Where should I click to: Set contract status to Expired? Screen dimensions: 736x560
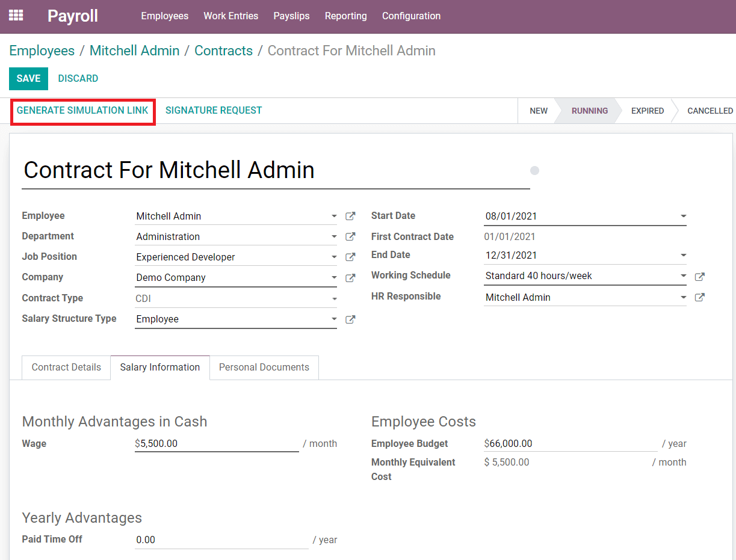point(647,111)
